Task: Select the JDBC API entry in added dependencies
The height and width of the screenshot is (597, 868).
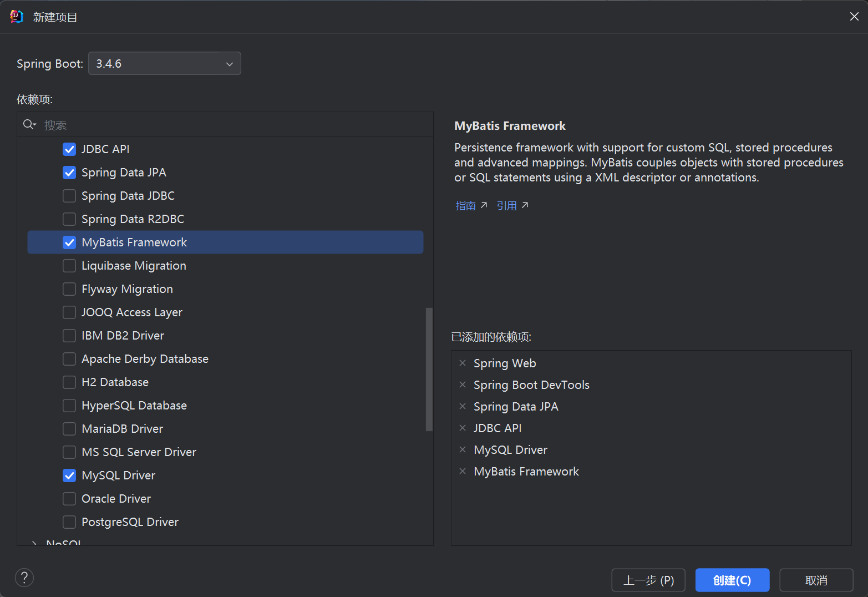Action: [498, 428]
